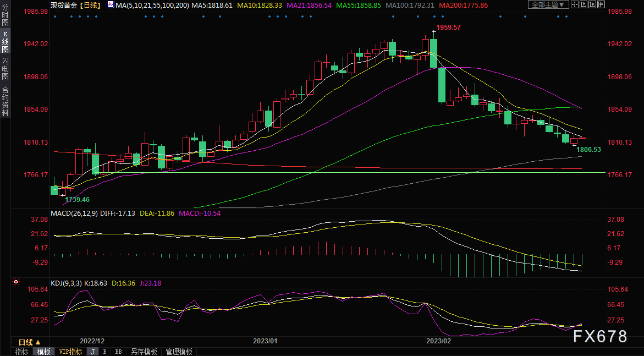Toggle the J template button
644x356 pixels.
click(92, 352)
